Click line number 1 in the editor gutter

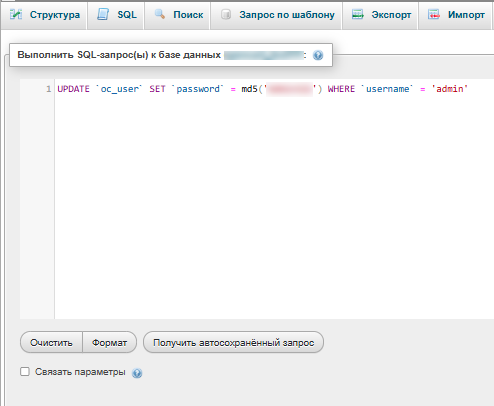tap(49, 89)
